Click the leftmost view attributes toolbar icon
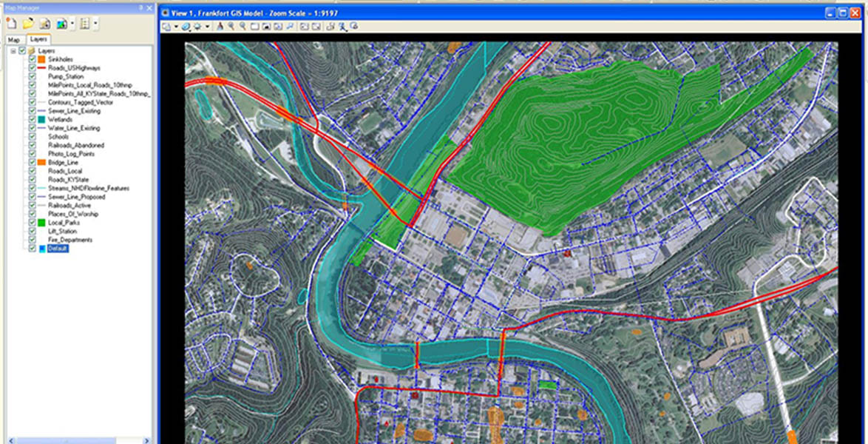The height and width of the screenshot is (444, 868). (166, 27)
